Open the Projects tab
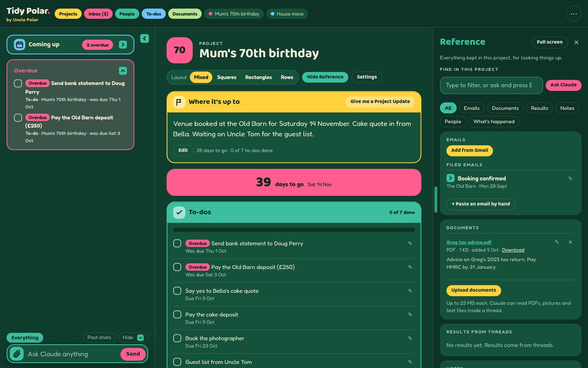This screenshot has height=368, width=588. pos(68,14)
